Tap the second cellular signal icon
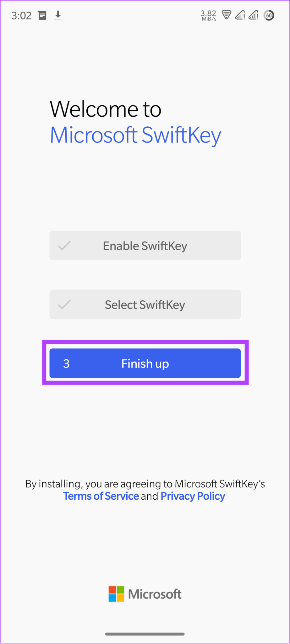This screenshot has height=644, width=290. tap(254, 15)
